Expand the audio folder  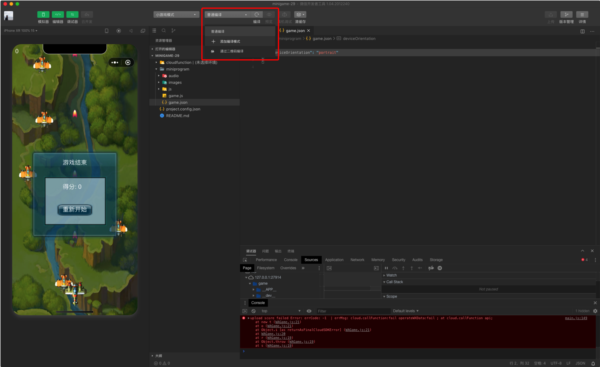click(x=159, y=76)
